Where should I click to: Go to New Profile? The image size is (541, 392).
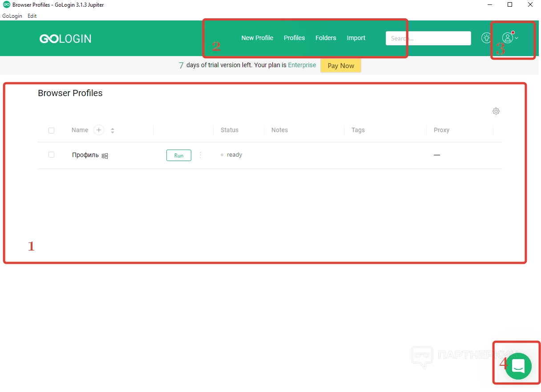point(257,38)
